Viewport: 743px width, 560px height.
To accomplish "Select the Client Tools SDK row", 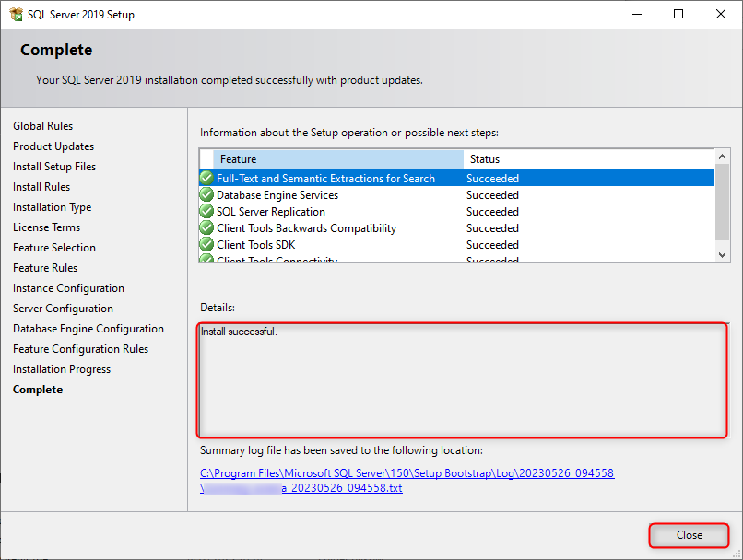I will click(457, 244).
